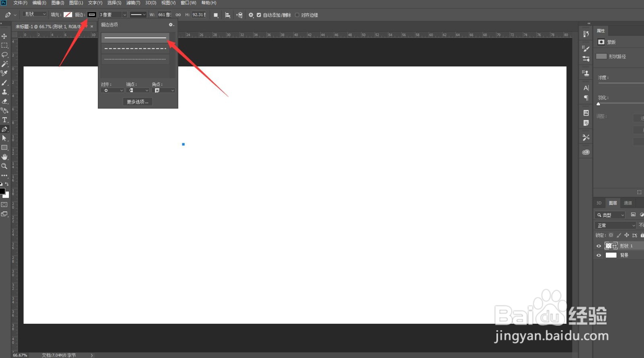Select the Type tool
The height and width of the screenshot is (358, 644).
pos(4,120)
